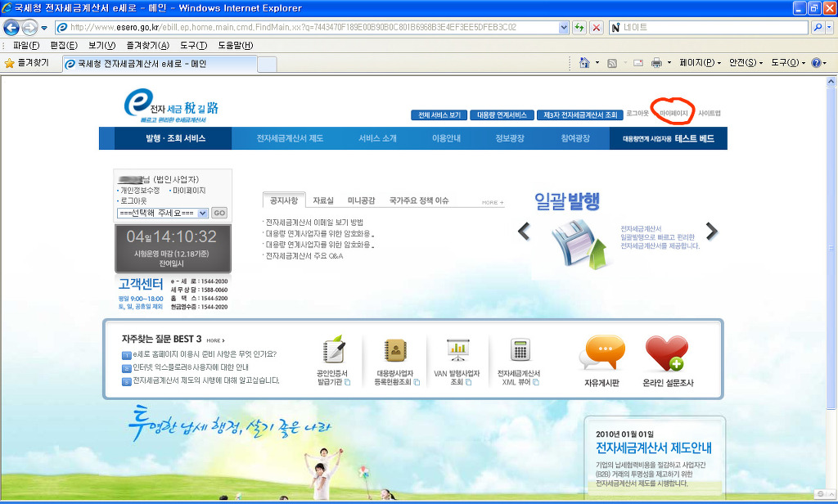Open a new blank browser tab
The height and width of the screenshot is (504, 838).
267,65
